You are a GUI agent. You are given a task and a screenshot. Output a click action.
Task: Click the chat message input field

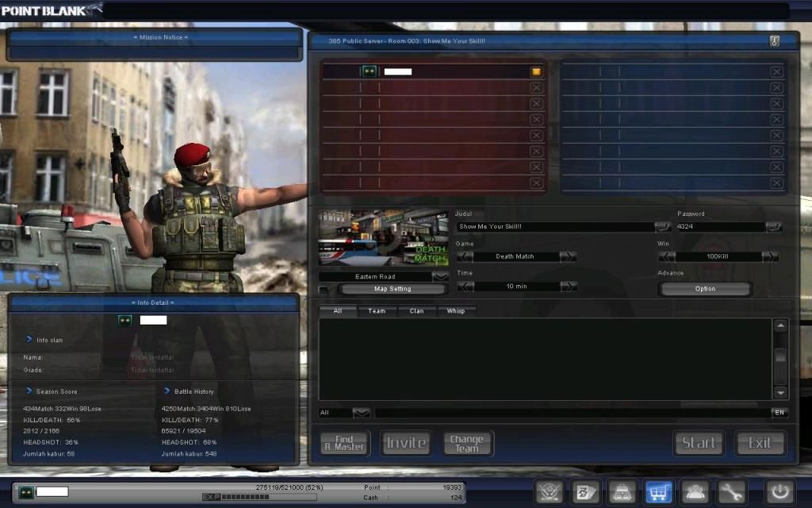(x=573, y=413)
